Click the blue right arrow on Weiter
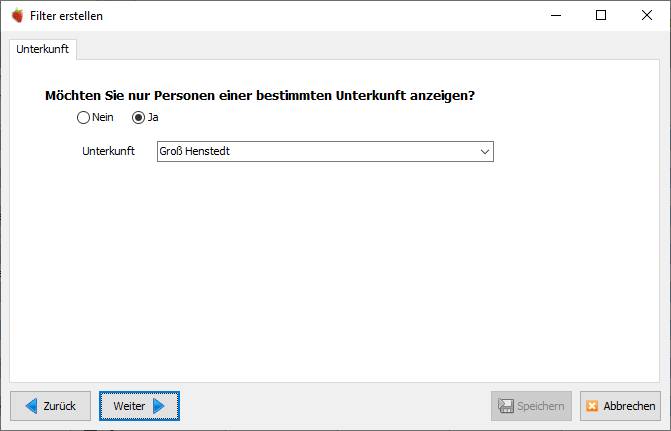671x431 pixels. 159,406
